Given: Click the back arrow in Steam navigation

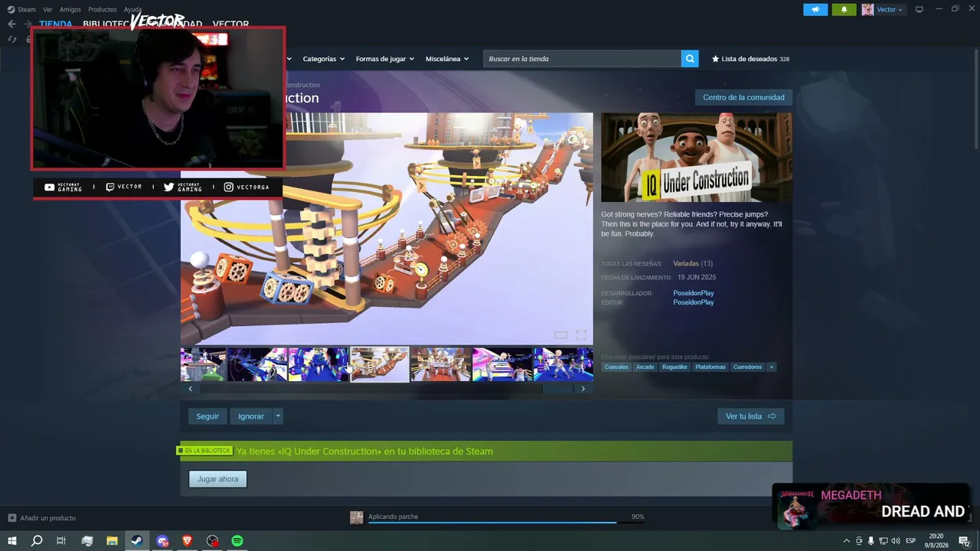Looking at the screenshot, I should pyautogui.click(x=11, y=24).
